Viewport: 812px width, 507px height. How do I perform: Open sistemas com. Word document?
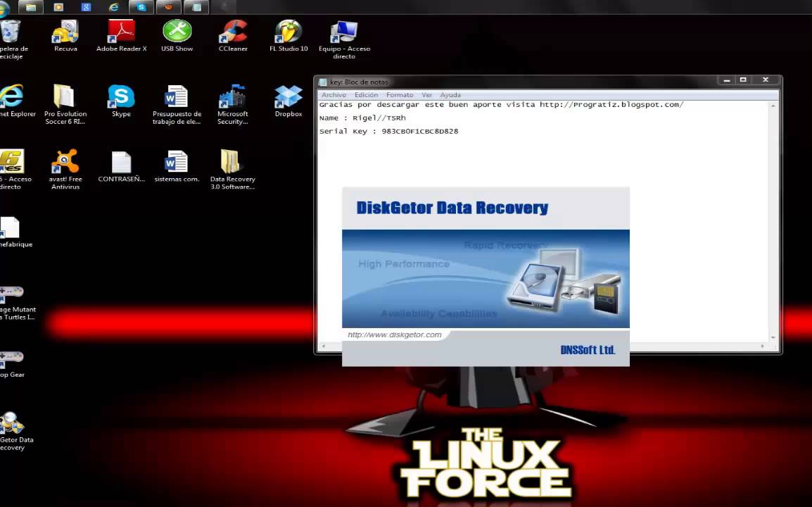click(177, 166)
